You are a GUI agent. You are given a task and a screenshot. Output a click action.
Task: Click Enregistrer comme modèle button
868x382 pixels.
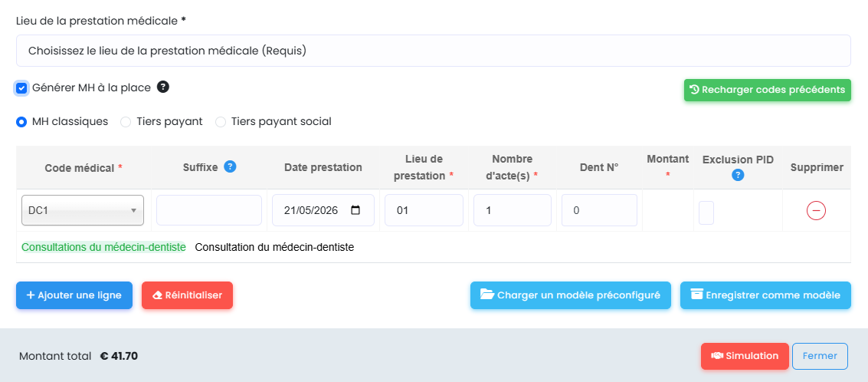[765, 295]
